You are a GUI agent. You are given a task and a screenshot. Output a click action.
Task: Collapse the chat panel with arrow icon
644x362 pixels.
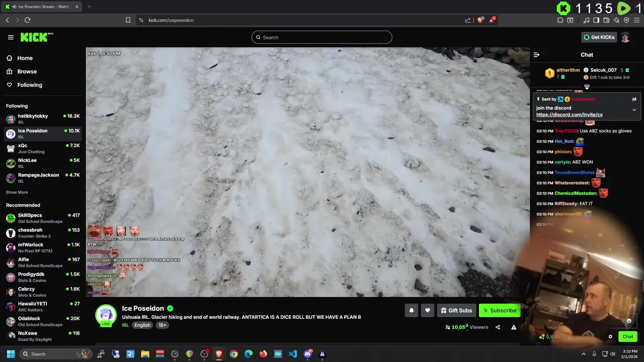(536, 55)
